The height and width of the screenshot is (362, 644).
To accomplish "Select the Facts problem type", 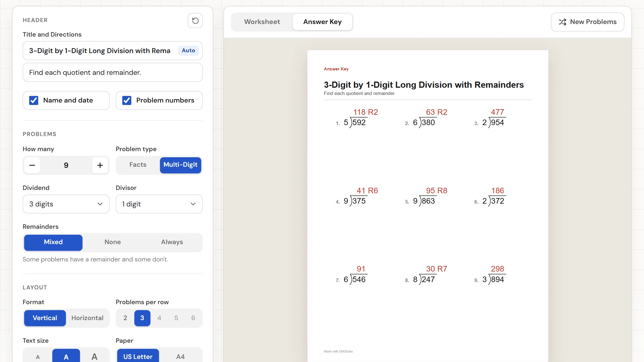I will click(138, 165).
